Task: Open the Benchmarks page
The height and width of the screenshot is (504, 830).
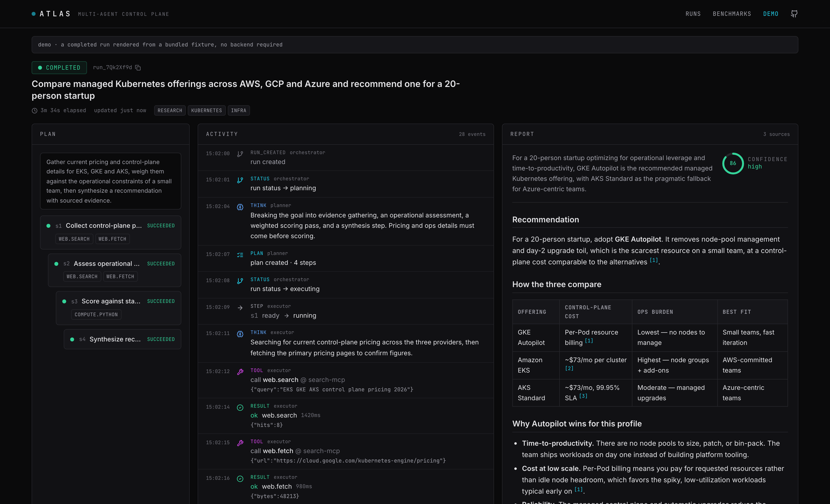Action: pyautogui.click(x=732, y=14)
